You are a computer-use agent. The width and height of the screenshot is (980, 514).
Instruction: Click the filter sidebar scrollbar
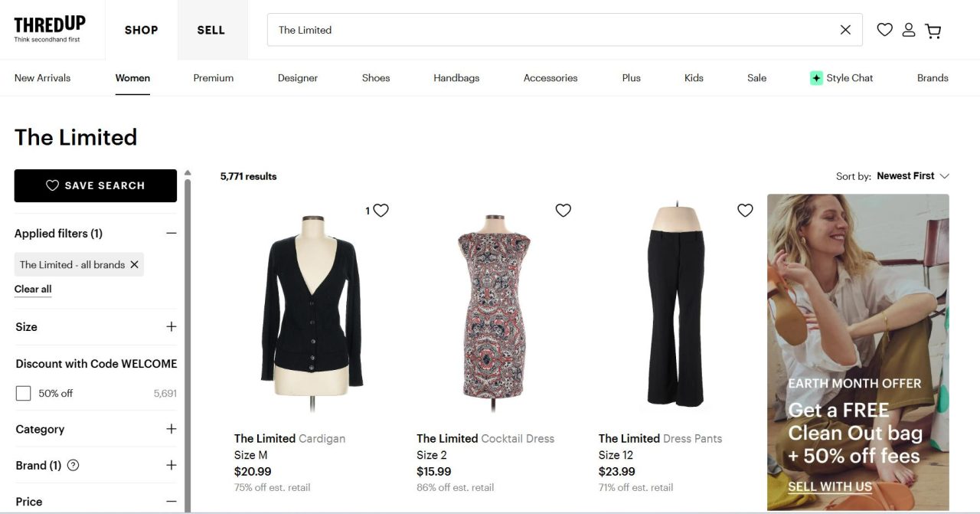click(x=188, y=345)
